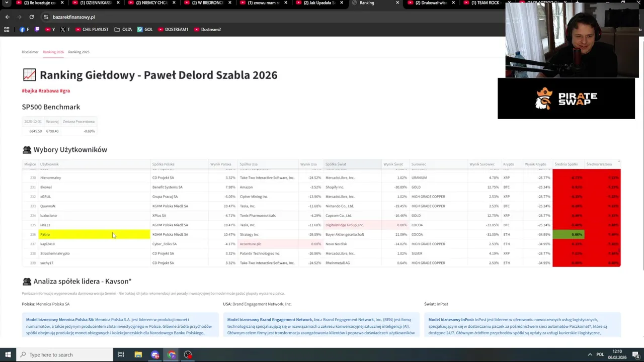The image size is (644, 362).
Task: Open File Explorer from the taskbar
Action: click(x=138, y=354)
